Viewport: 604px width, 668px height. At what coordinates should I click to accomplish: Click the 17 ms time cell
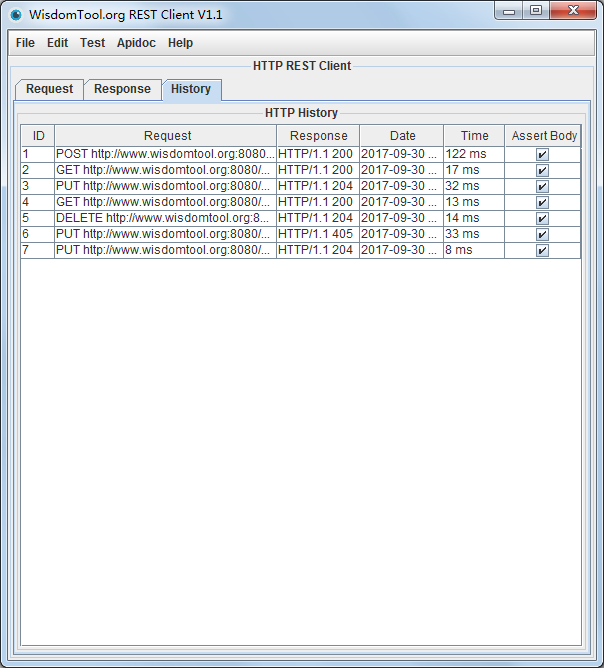pos(474,170)
